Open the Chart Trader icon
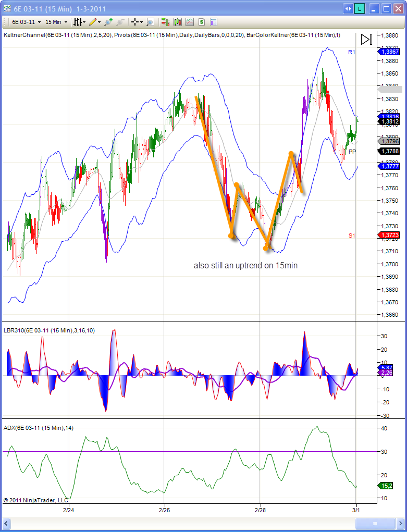 pyautogui.click(x=165, y=22)
